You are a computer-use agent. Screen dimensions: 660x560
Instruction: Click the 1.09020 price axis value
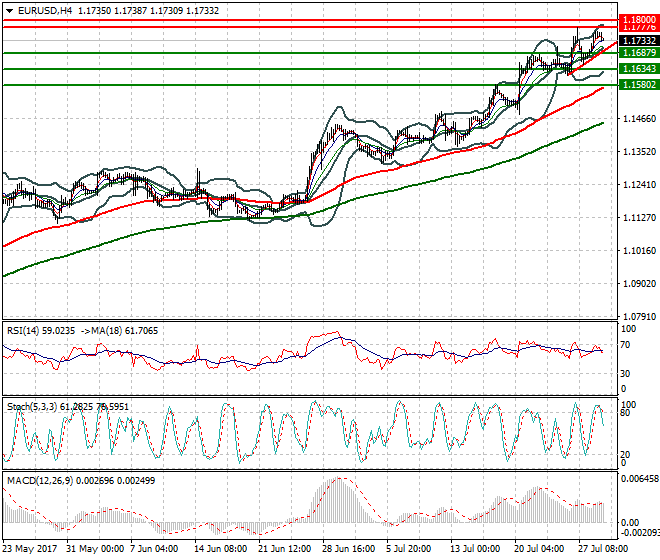click(639, 283)
